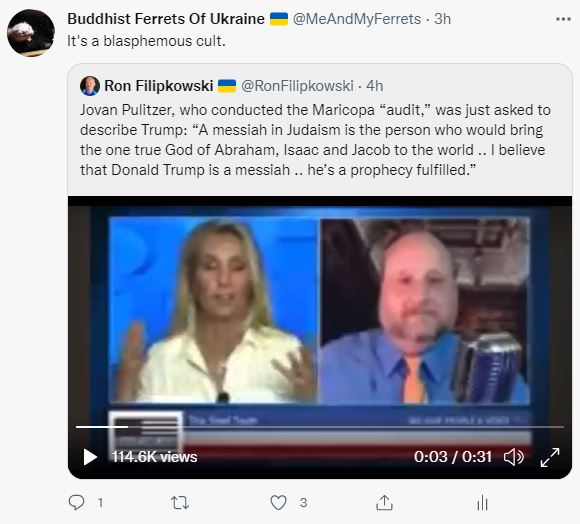Retweet using the retweet arrows icon
Viewport: 580px width, 524px height.
coord(180,503)
